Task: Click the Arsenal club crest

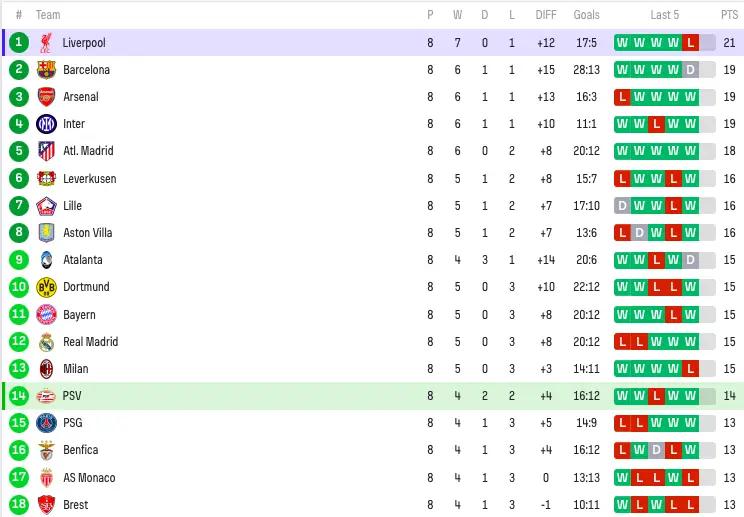Action: coord(46,97)
